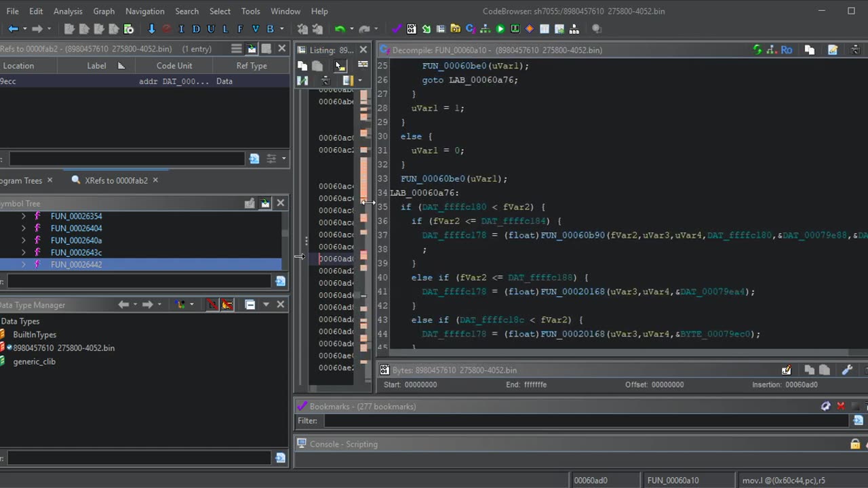
Task: Sort references by Code Unit column
Action: click(x=174, y=66)
